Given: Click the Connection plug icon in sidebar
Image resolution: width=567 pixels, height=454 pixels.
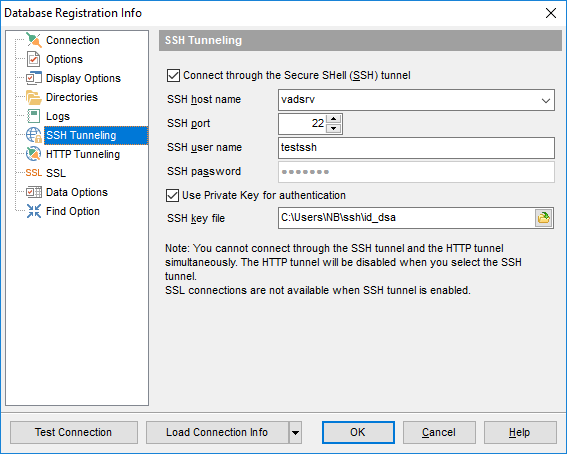Looking at the screenshot, I should pos(34,40).
